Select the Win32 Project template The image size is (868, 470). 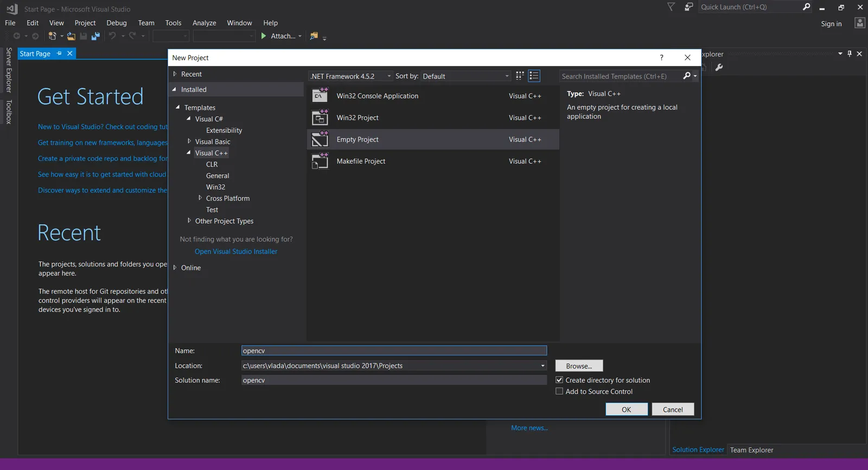(433, 117)
